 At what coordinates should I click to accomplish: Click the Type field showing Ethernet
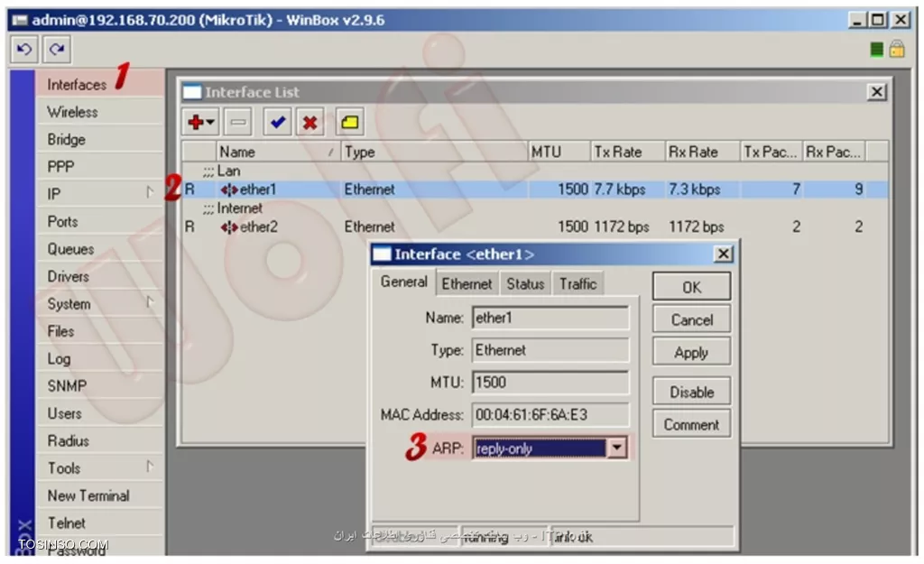click(550, 350)
